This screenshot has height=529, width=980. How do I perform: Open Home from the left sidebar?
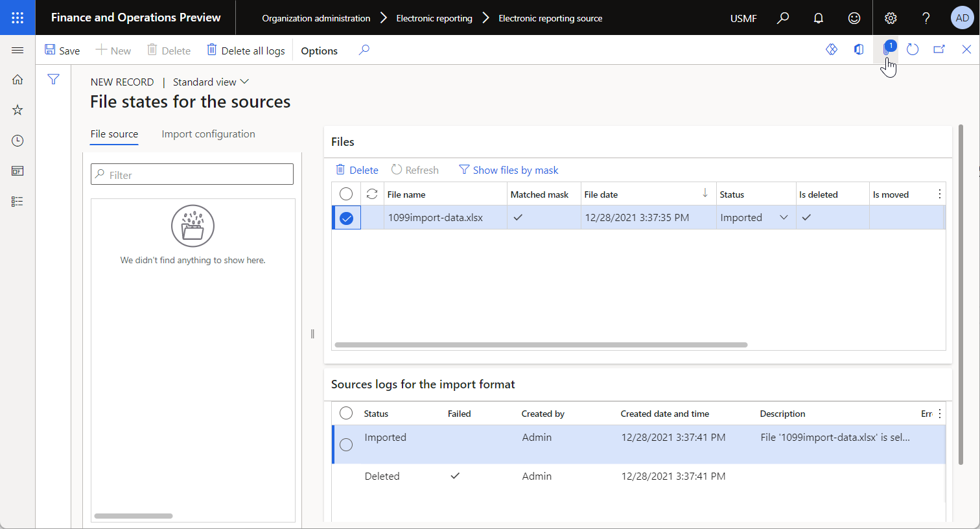click(x=17, y=78)
